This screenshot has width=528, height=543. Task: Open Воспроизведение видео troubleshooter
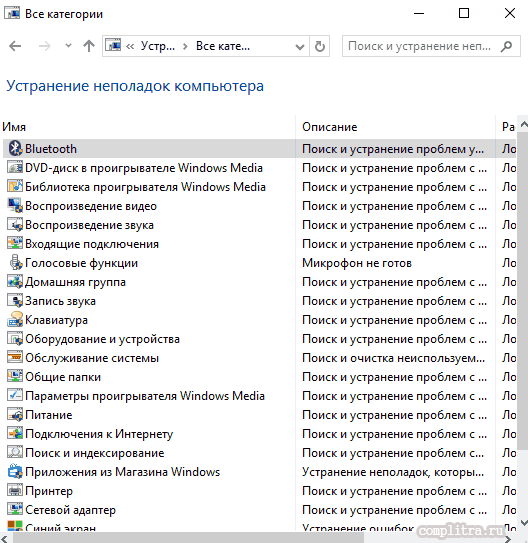click(91, 206)
